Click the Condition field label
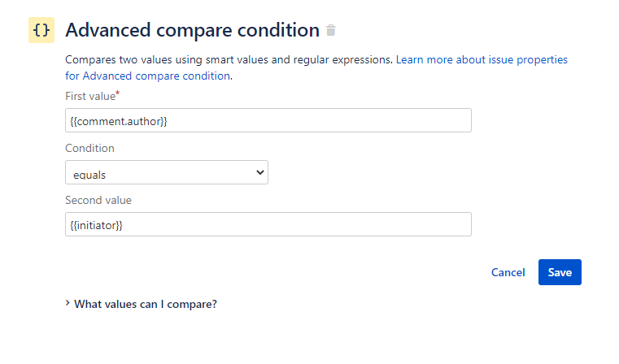This screenshot has width=619, height=364. point(89,149)
